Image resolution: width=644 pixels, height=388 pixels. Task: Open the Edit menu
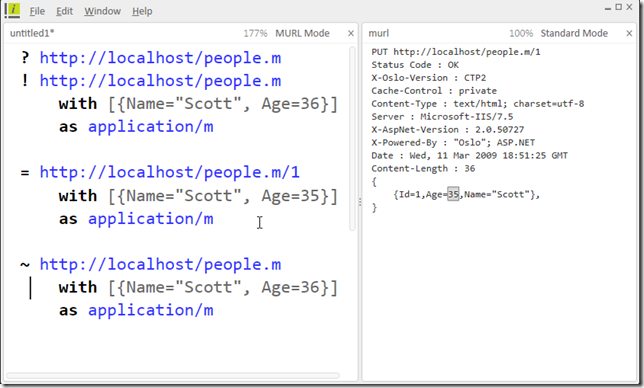pos(64,11)
